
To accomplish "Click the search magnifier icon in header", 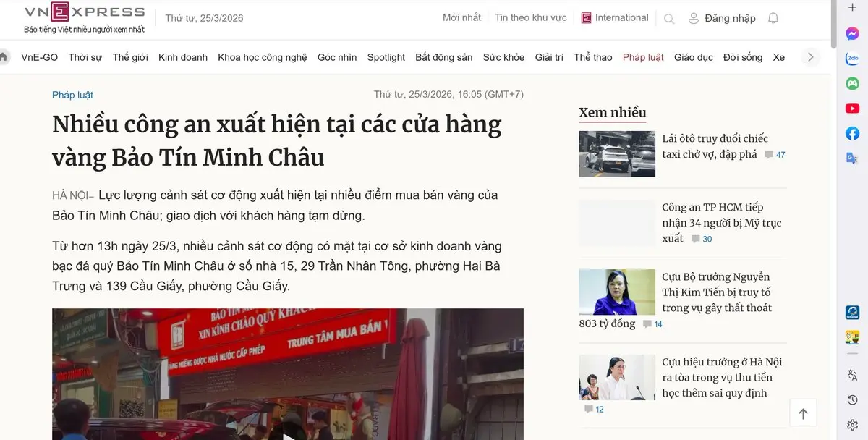I will click(x=669, y=19).
